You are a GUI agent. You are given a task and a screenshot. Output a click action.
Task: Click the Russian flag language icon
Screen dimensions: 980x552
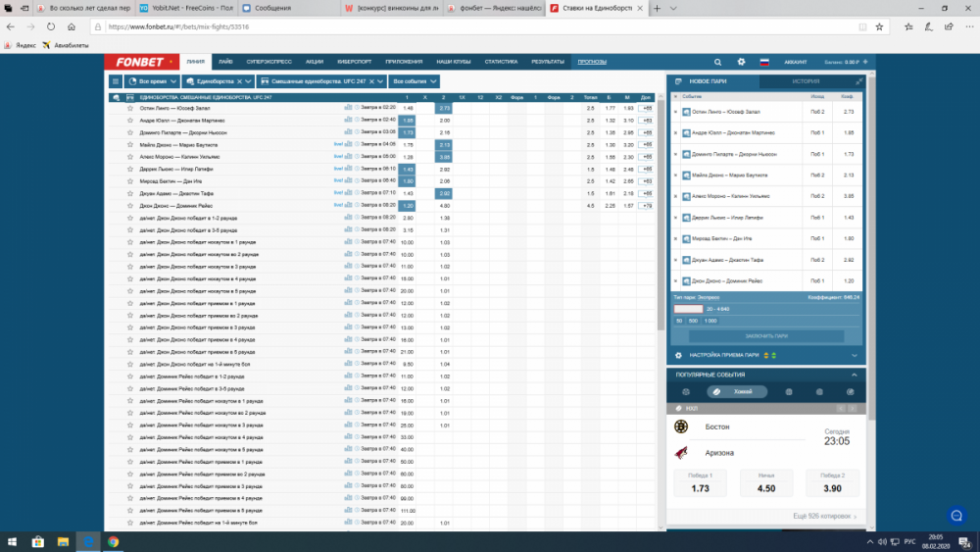764,62
